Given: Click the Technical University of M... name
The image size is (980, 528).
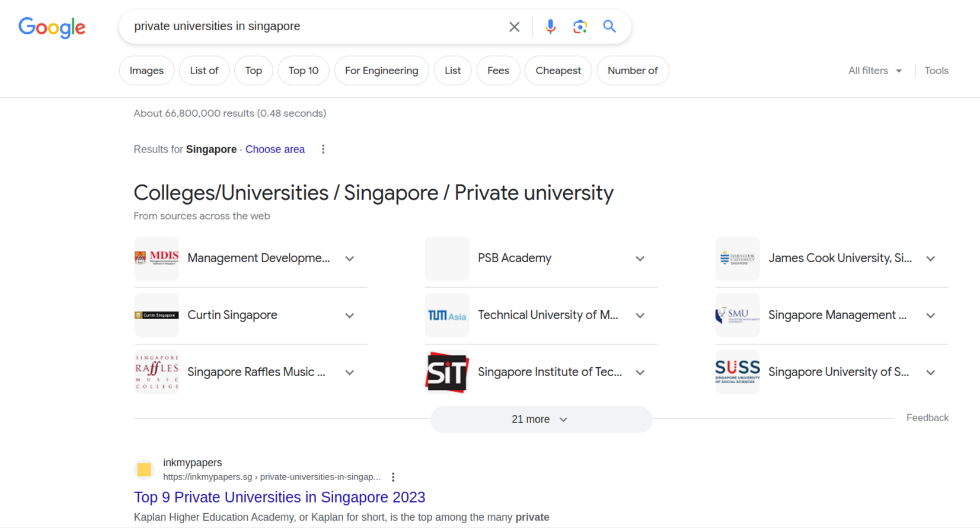Looking at the screenshot, I should click(548, 315).
